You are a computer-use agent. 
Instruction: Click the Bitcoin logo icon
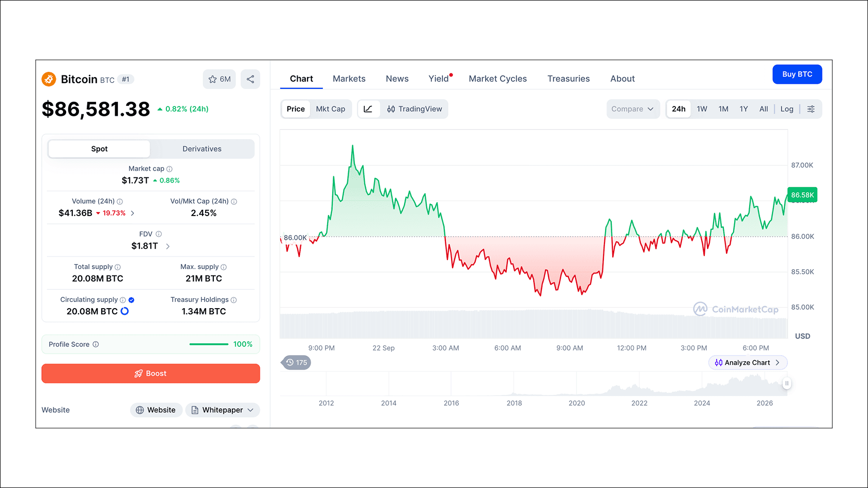[49, 79]
